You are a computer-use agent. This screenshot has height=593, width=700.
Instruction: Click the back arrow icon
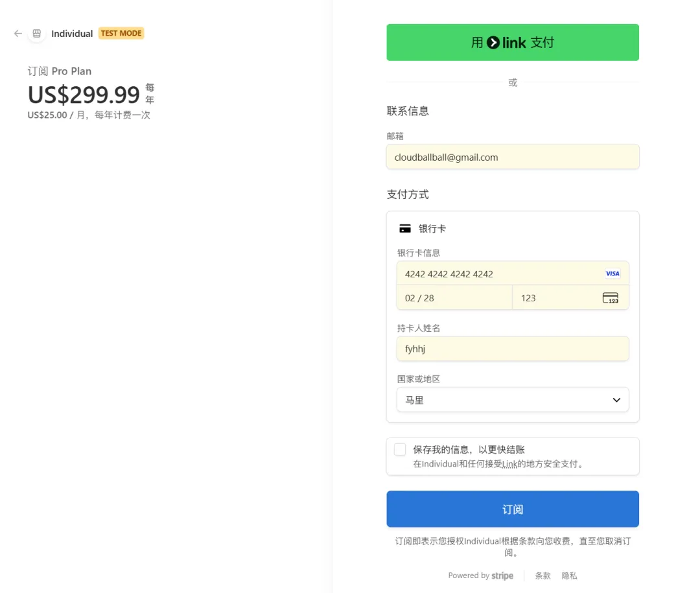18,34
